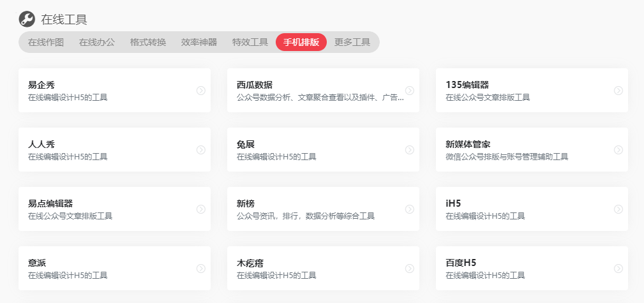
Task: Switch to the 在线作图 tab
Action: tap(46, 42)
